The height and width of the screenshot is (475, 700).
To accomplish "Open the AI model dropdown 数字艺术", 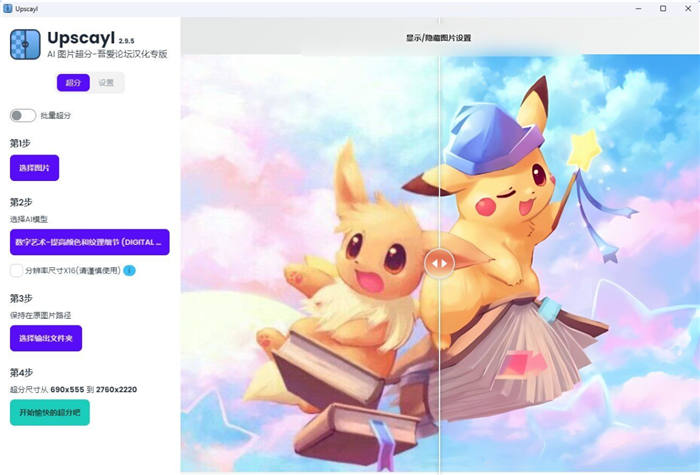I will pyautogui.click(x=90, y=242).
